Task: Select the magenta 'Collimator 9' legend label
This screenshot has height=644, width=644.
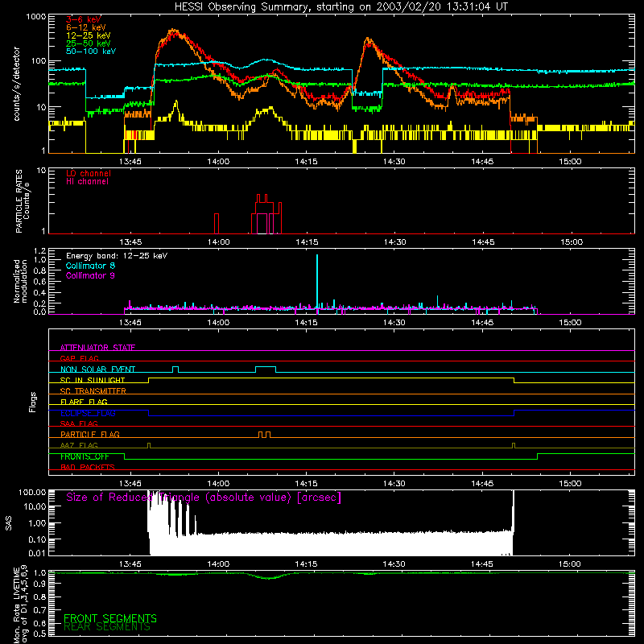Action: click(x=90, y=275)
